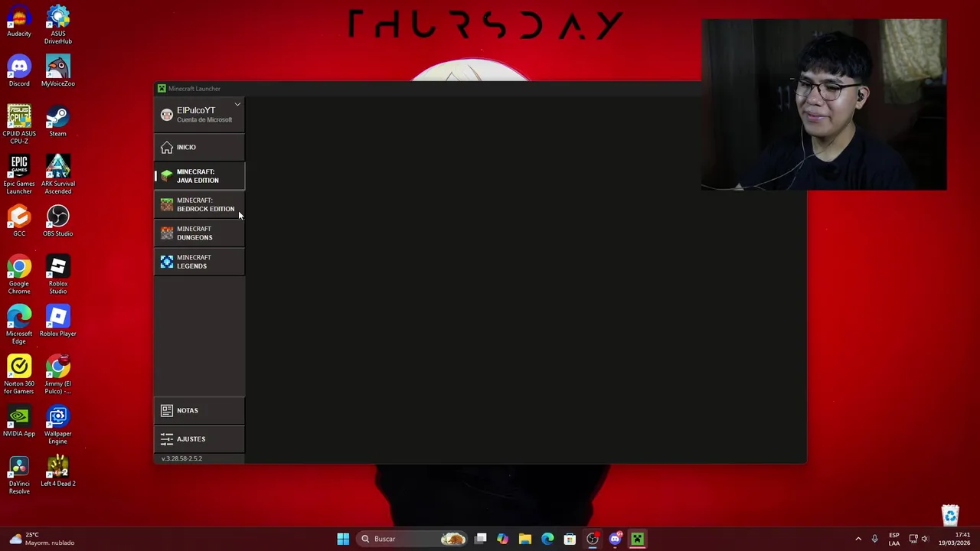Screen dimensions: 980x551
Task: Expand the hidden system tray icons
Action: (858, 539)
